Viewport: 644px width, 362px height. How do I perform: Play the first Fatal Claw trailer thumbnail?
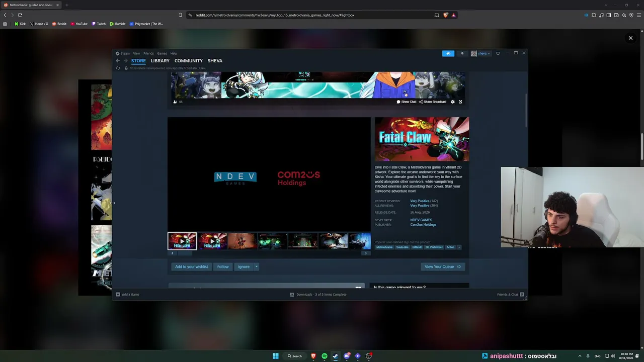(182, 241)
